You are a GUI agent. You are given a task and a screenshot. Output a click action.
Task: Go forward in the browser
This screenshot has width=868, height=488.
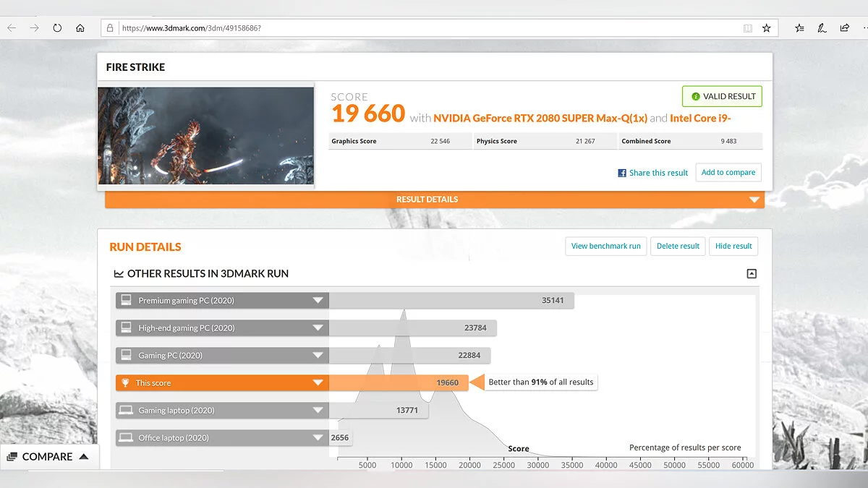point(34,28)
